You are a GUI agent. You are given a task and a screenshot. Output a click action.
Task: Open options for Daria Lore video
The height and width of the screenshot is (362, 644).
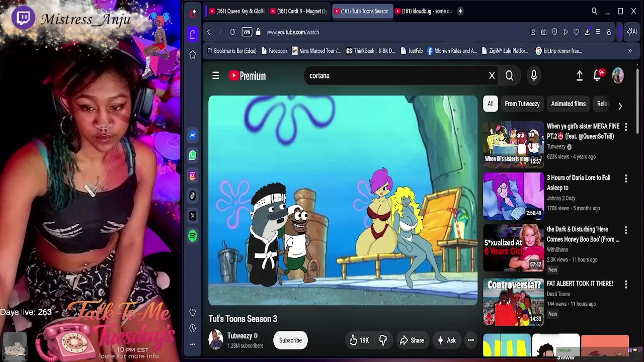point(626,178)
